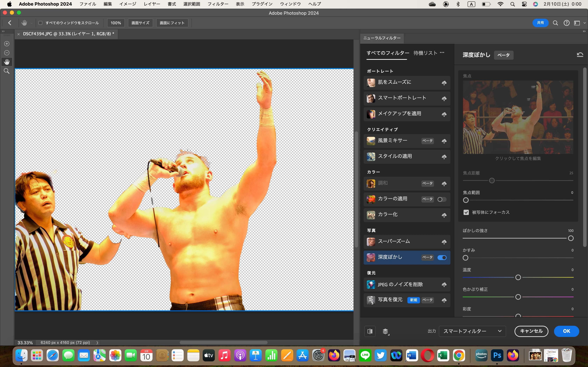Click the layer preview stack icon
Image resolution: width=588 pixels, height=367 pixels.
pos(386,331)
